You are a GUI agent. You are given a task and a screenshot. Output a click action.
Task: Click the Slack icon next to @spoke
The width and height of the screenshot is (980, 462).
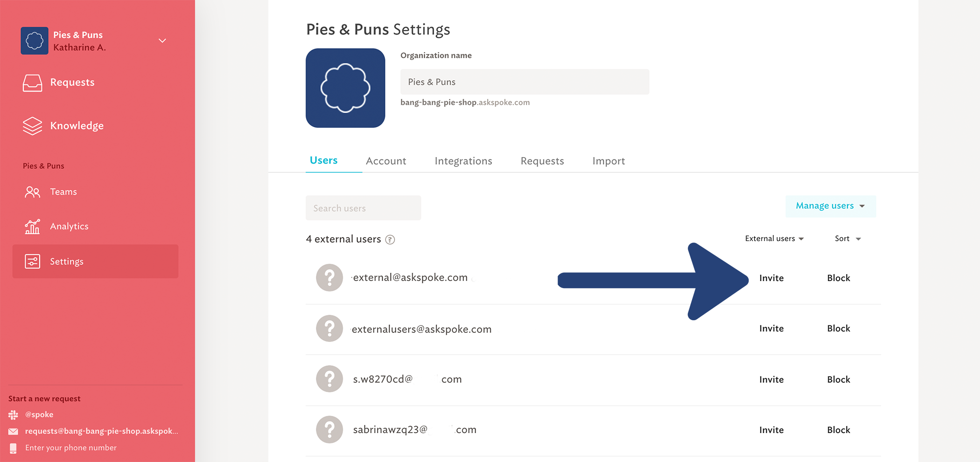[x=13, y=414]
